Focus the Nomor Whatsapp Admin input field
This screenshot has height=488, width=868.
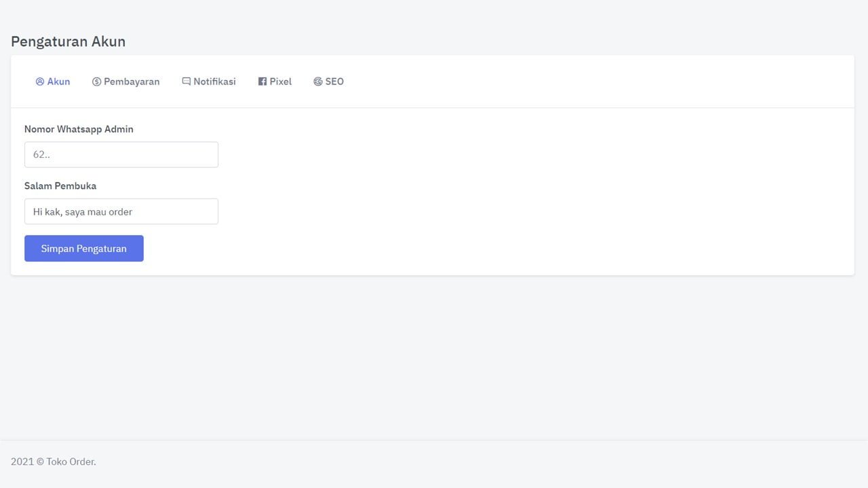coord(121,155)
